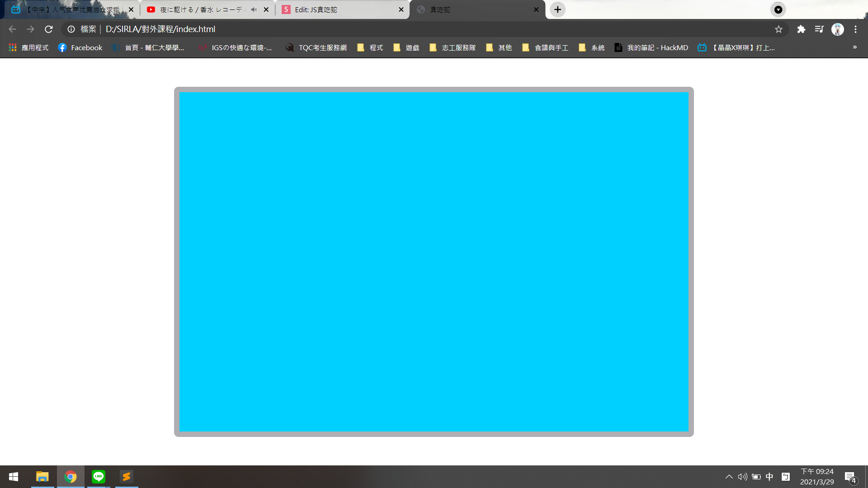Open the Extensions puzzle icon

coord(801,29)
